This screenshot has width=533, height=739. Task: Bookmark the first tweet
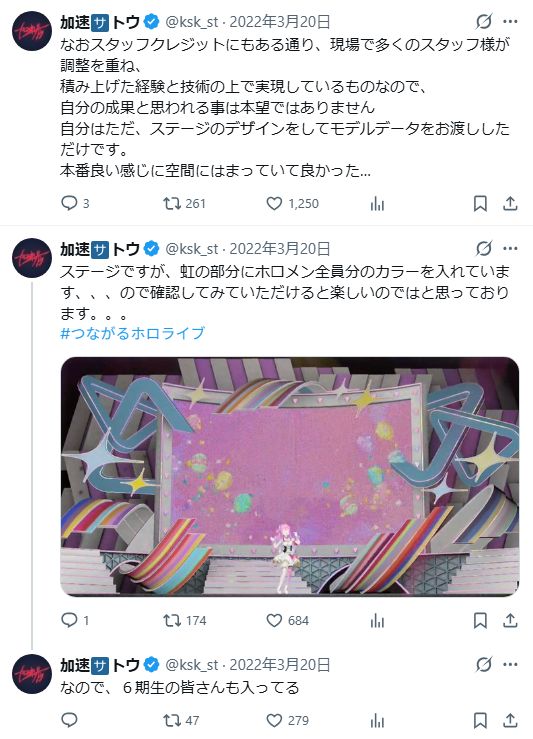pyautogui.click(x=480, y=204)
